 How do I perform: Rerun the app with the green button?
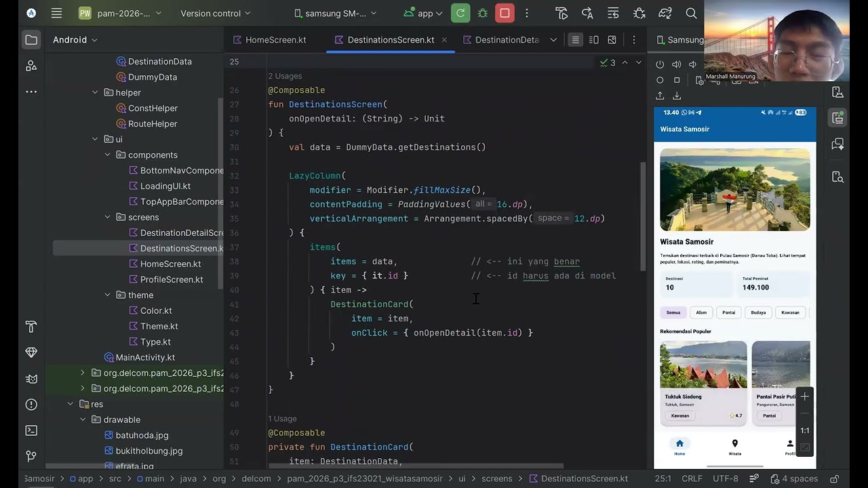(x=460, y=14)
